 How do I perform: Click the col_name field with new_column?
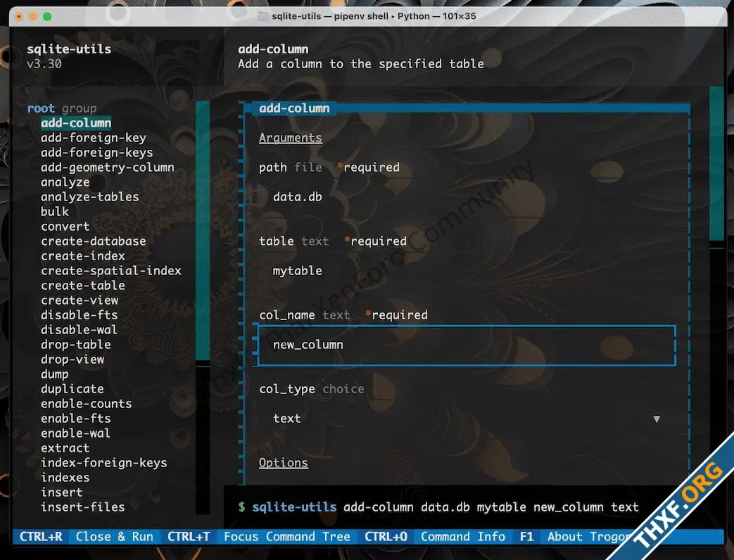coord(467,345)
